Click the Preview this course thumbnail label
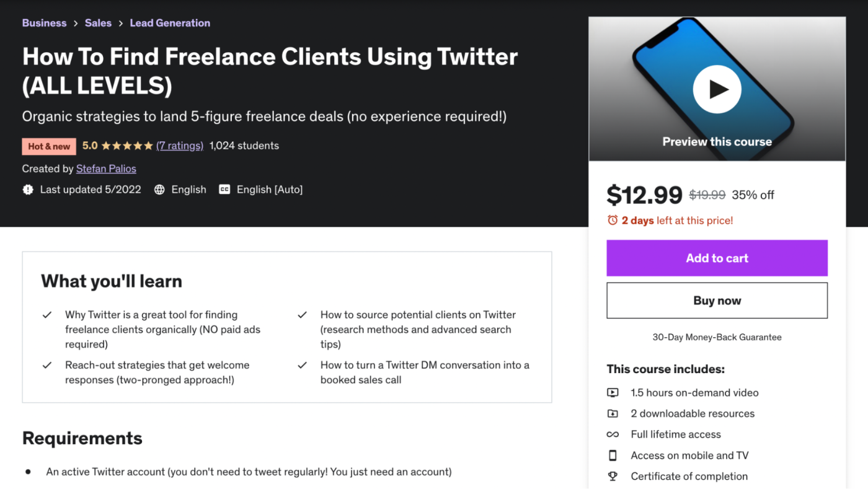 (x=717, y=141)
